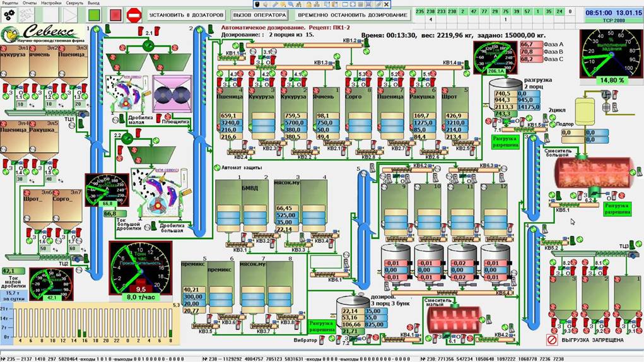Screen dimensions: 644x362
Task: Click ВРЕМЕННО ОСТАНОВИТЬ ДОЗИРОВАНИЕ button
Action: tap(352, 15)
